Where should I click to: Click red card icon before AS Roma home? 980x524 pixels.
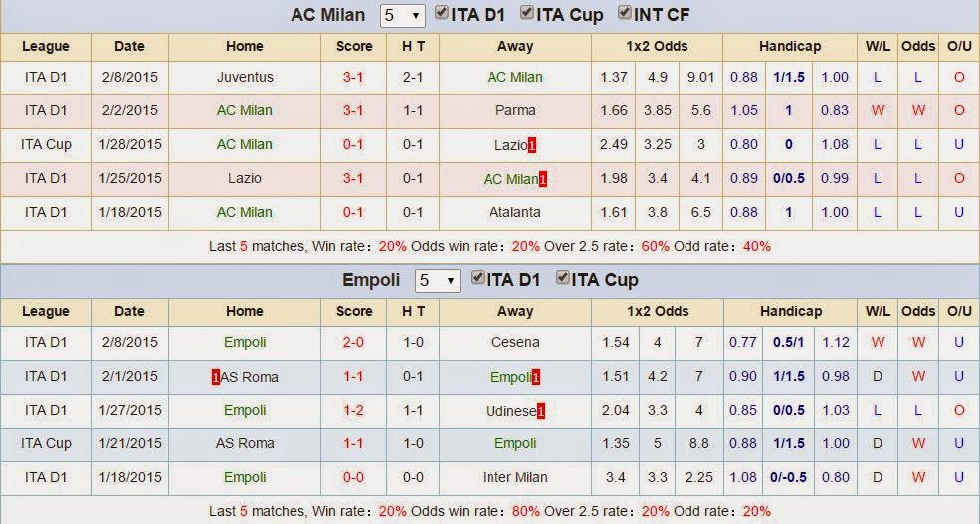pyautogui.click(x=216, y=377)
